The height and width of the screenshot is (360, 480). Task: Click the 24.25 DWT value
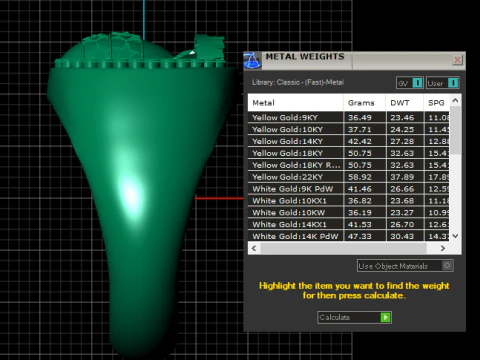402,129
